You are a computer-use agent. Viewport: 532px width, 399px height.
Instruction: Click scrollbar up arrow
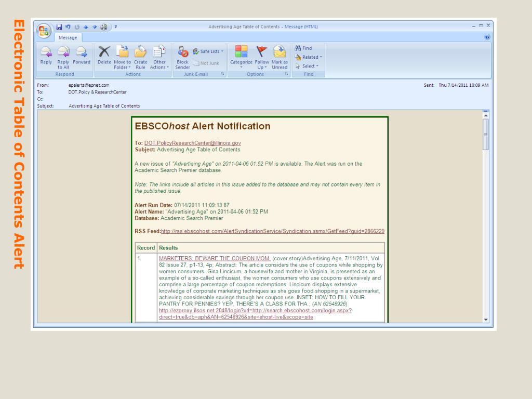point(486,115)
